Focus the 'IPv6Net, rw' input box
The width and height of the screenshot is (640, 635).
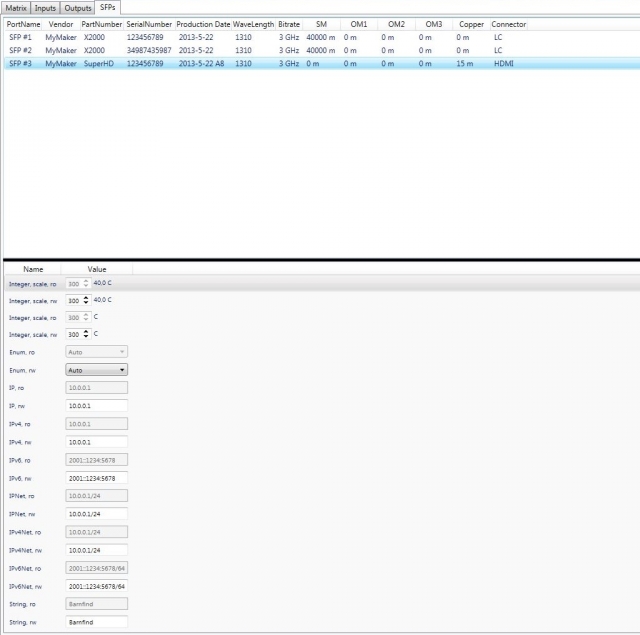click(96, 586)
